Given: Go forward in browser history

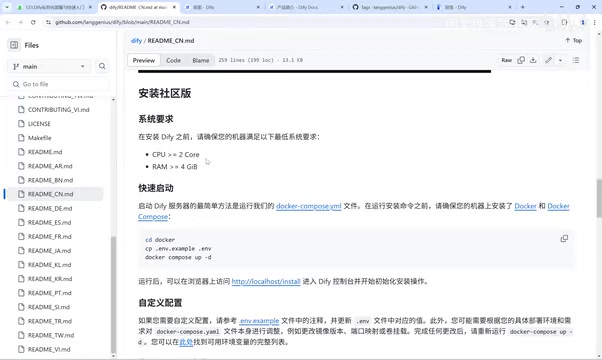Looking at the screenshot, I should (x=20, y=22).
